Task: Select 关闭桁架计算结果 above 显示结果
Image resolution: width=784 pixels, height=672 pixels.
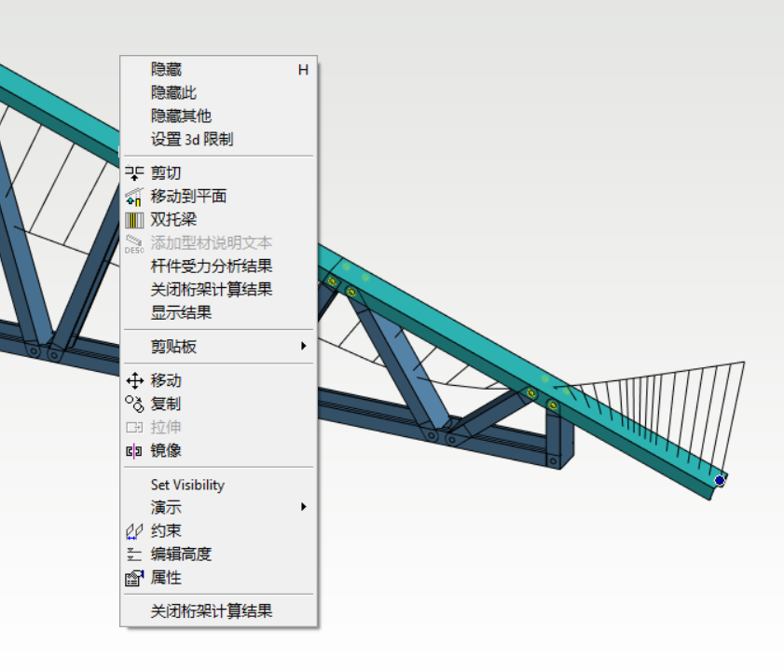Action: [x=218, y=290]
